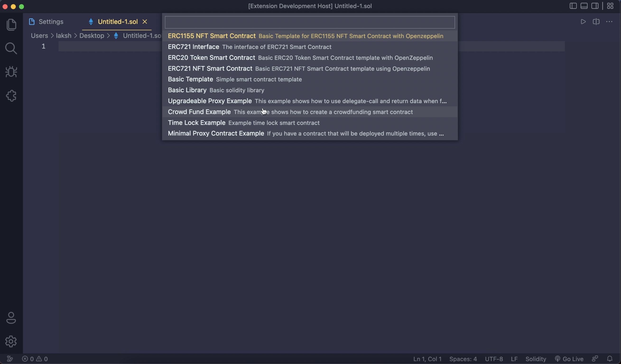Select Time Lock Example contract template
The height and width of the screenshot is (364, 621).
197,122
